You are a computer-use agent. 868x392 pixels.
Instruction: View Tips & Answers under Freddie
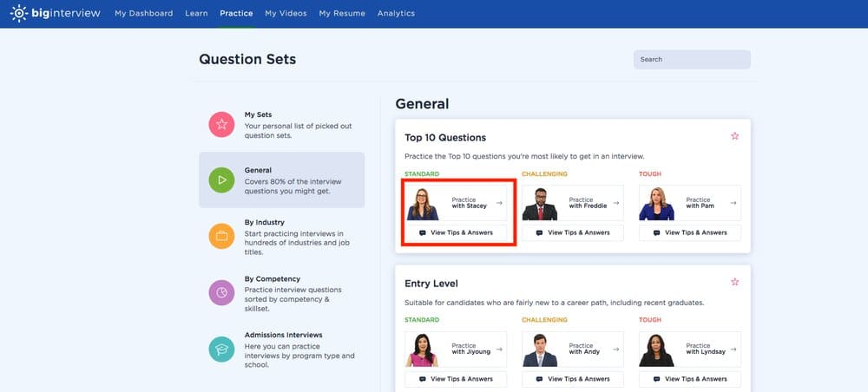tap(573, 232)
